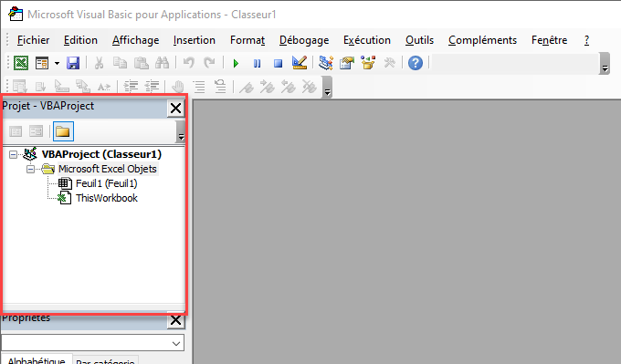Click the Undo arrow icon
The image size is (621, 364).
click(x=189, y=63)
